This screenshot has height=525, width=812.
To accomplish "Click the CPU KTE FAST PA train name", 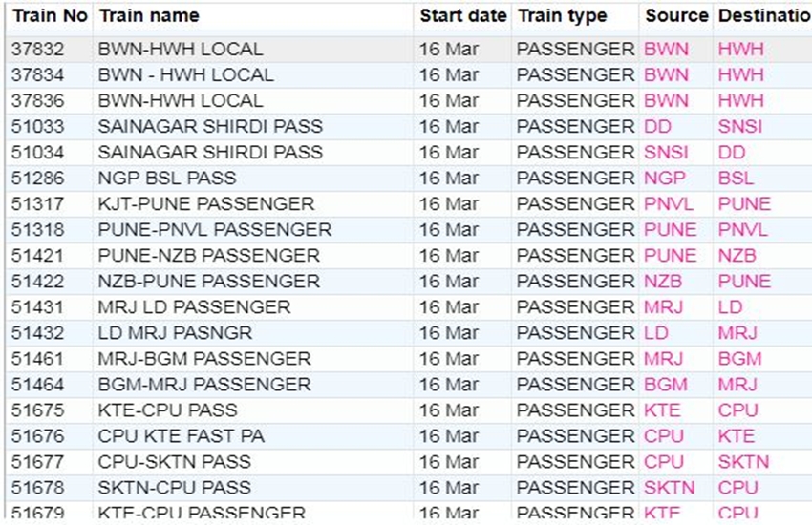I will [181, 436].
